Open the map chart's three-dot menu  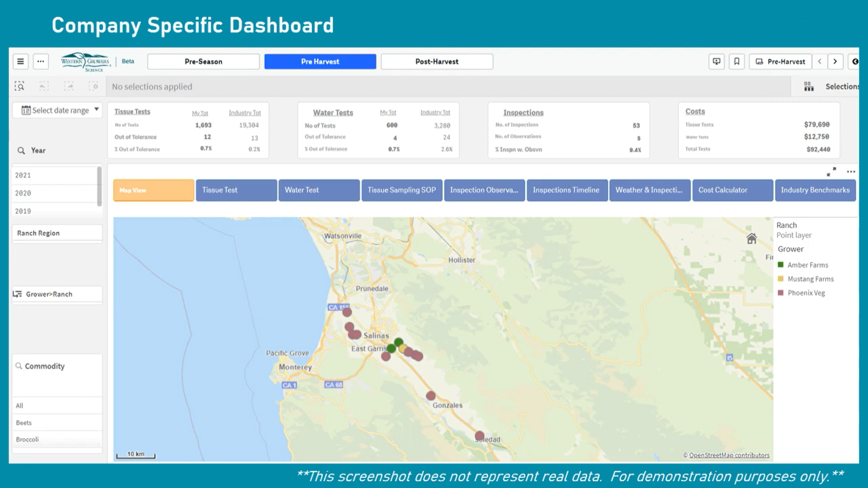[851, 172]
